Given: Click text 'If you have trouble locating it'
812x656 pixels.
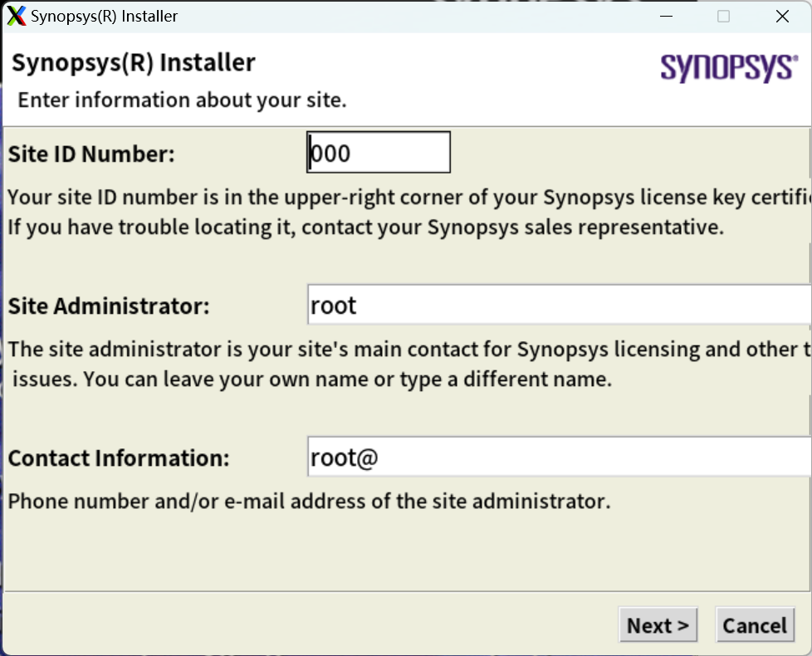Looking at the screenshot, I should pyautogui.click(x=152, y=228).
